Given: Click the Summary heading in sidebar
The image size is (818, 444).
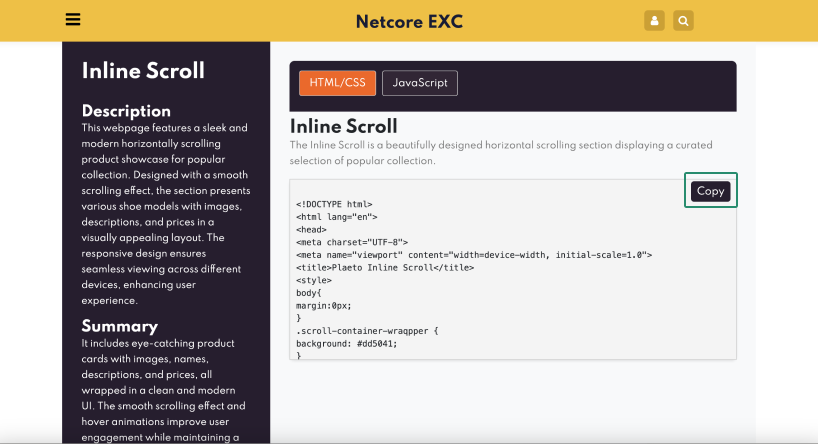Looking at the screenshot, I should click(x=120, y=326).
